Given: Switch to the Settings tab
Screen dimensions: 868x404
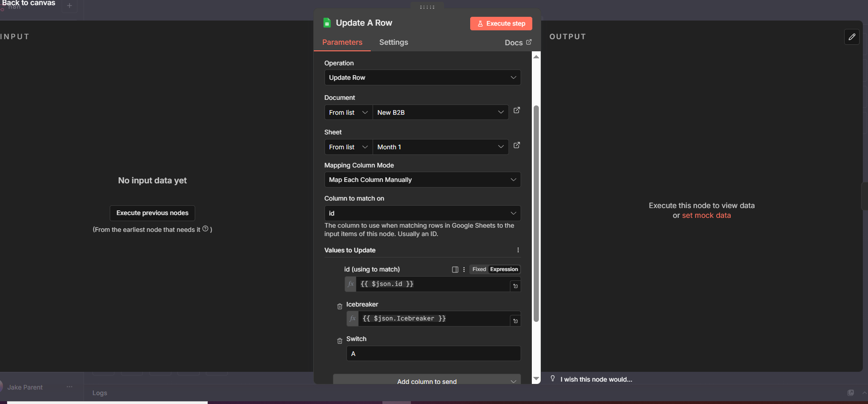Looking at the screenshot, I should coord(393,42).
